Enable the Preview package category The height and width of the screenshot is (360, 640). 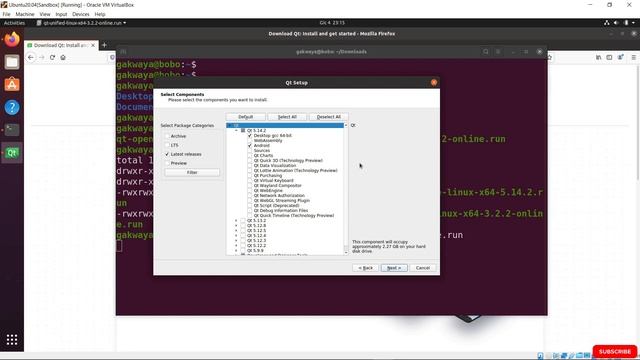167,163
